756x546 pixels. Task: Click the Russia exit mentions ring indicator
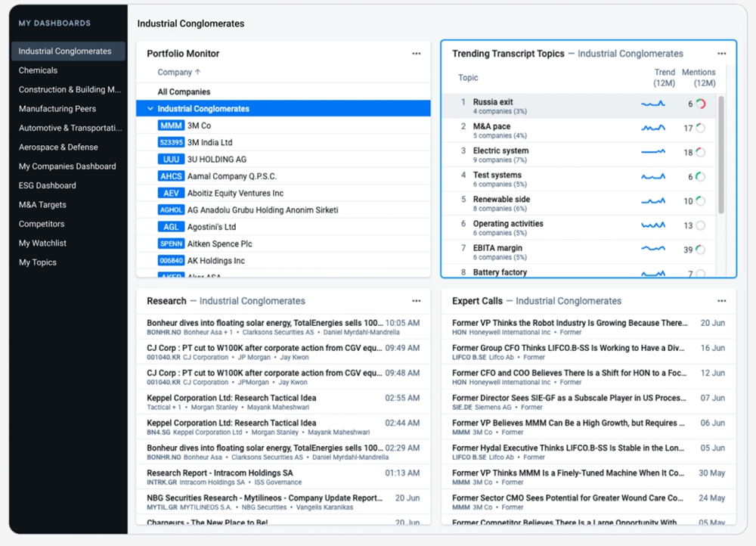(x=701, y=104)
